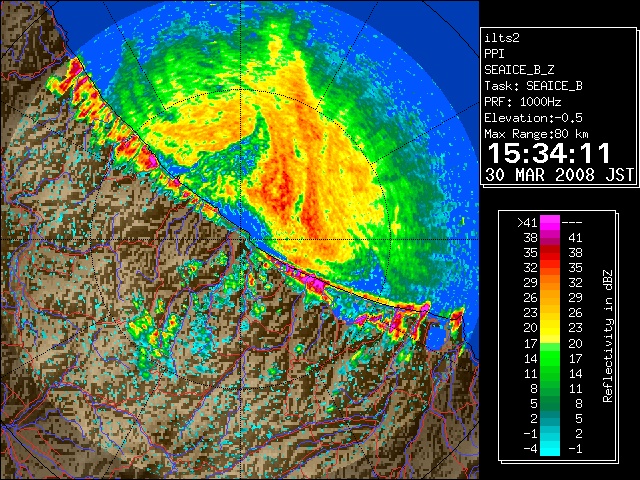Image resolution: width=640 pixels, height=480 pixels.
Task: Pick the magenta >41 dBZ legend color
Action: (x=550, y=223)
